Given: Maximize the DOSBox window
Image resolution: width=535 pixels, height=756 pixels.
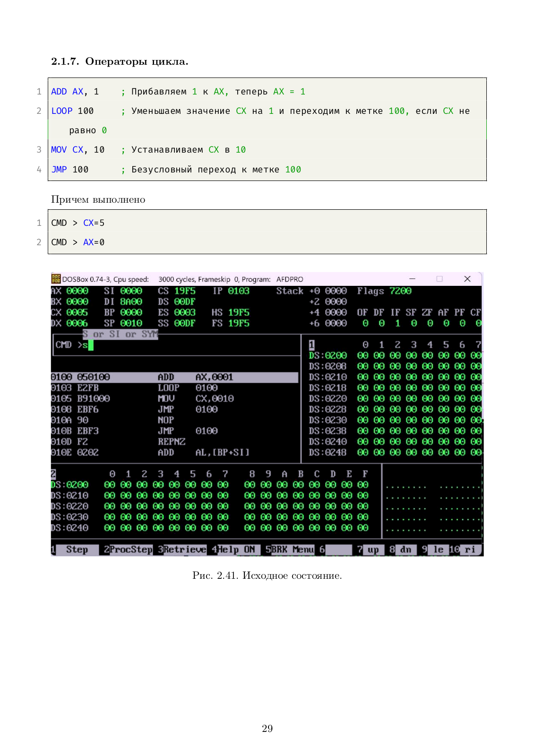Looking at the screenshot, I should [440, 279].
